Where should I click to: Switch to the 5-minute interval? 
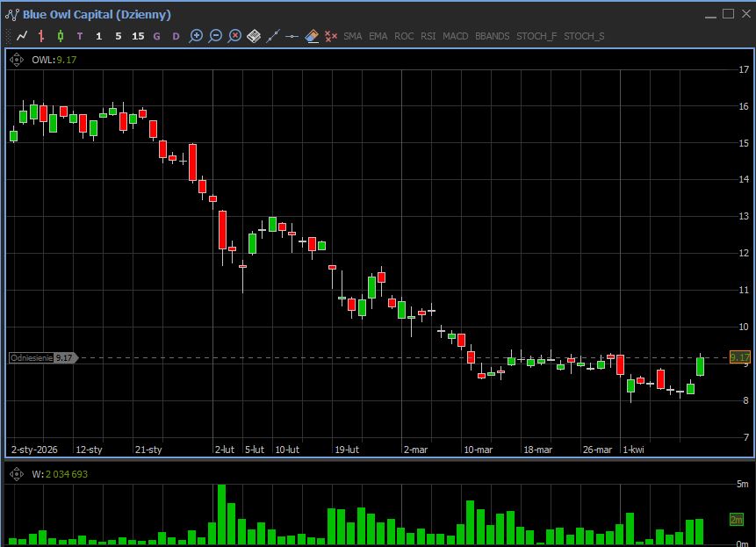pos(119,36)
